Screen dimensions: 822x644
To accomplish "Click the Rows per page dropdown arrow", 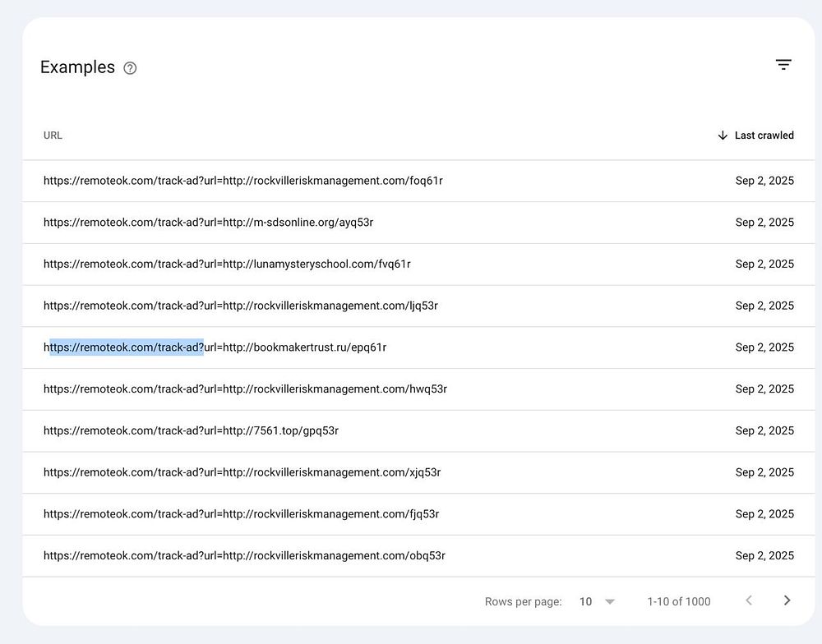I will (x=610, y=601).
